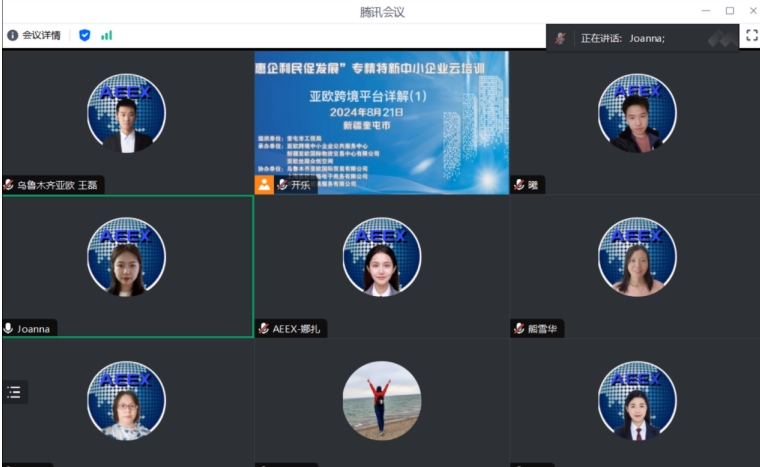Click the muted mic icon beside 曙

pyautogui.click(x=519, y=185)
